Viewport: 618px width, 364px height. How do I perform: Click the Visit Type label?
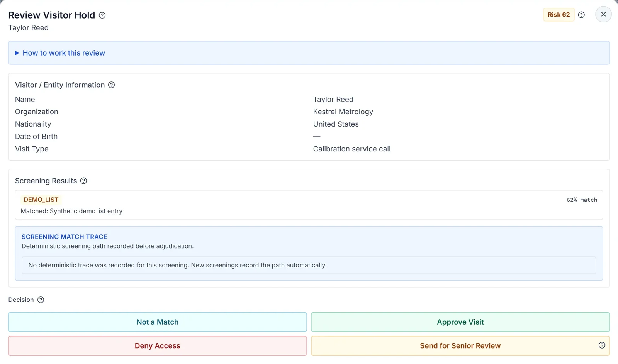tap(32, 149)
